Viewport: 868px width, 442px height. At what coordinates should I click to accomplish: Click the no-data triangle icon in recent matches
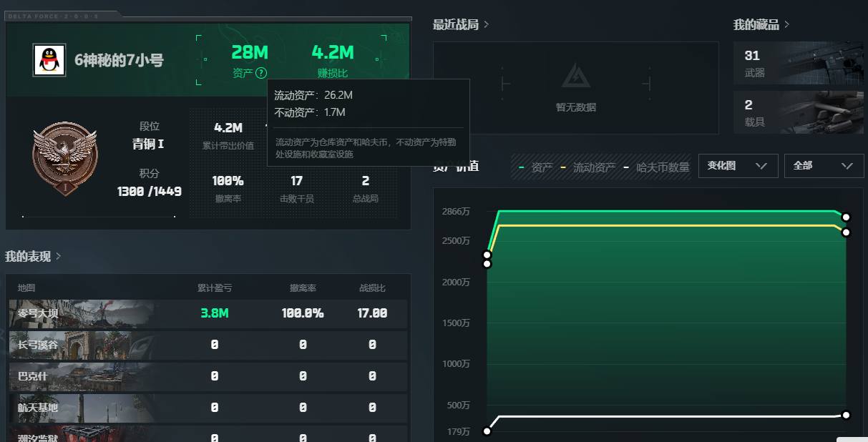tap(575, 76)
